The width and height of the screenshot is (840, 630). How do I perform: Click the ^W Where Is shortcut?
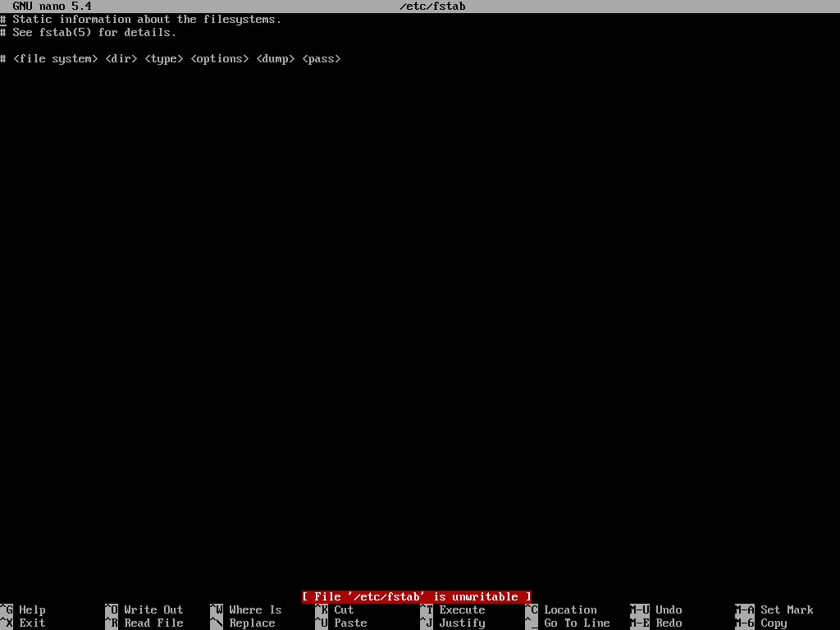coord(246,609)
